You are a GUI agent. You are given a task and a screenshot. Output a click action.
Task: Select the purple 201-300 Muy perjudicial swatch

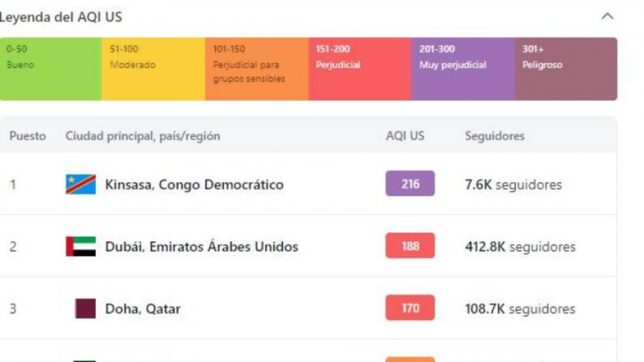463,69
